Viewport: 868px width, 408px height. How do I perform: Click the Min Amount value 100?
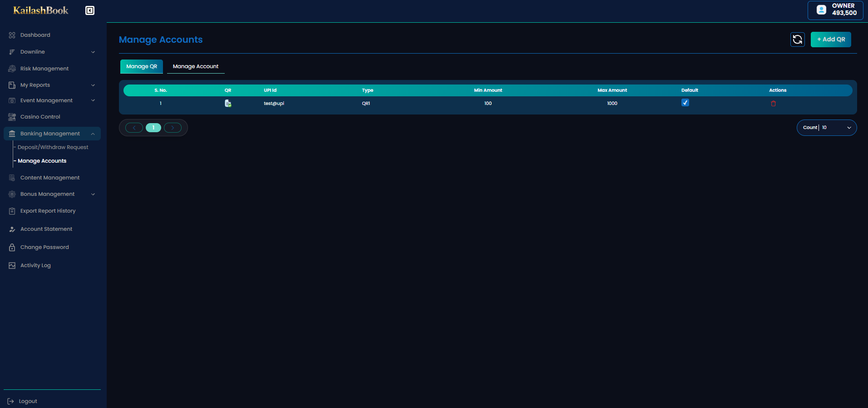pos(488,104)
